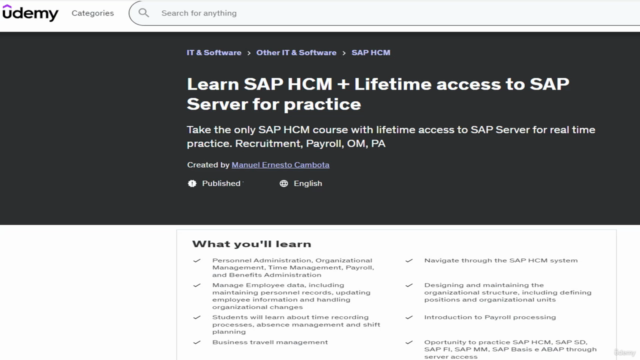Click the Published info icon
Image resolution: width=640 pixels, height=360 pixels.
(192, 184)
